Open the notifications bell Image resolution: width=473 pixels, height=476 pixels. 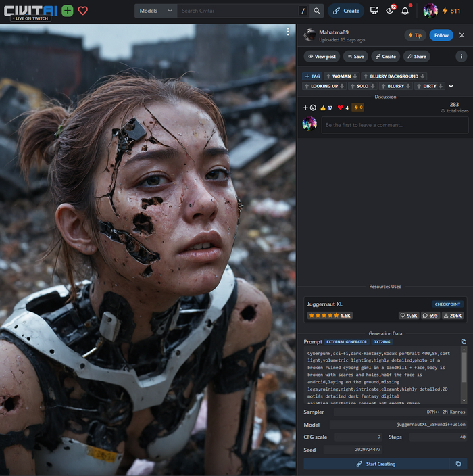(x=405, y=11)
